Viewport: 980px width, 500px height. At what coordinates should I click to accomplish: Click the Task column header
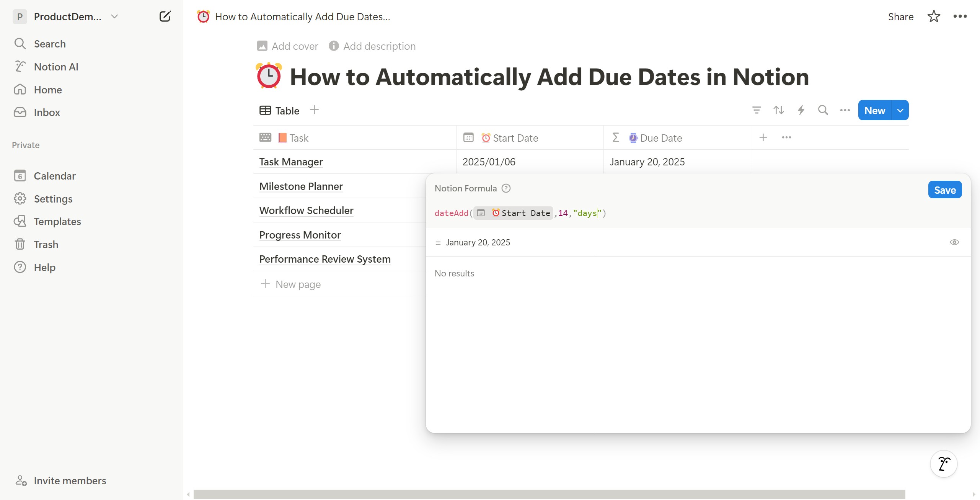[x=355, y=138]
